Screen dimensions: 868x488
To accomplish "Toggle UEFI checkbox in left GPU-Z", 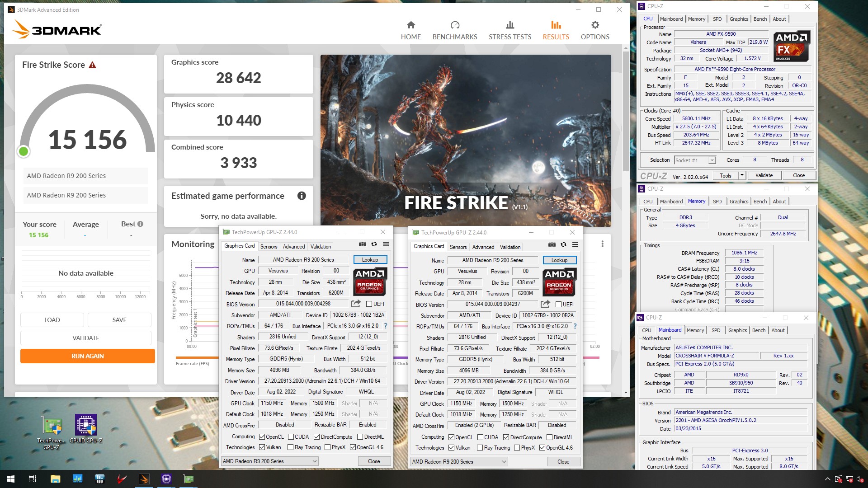I will coord(369,304).
